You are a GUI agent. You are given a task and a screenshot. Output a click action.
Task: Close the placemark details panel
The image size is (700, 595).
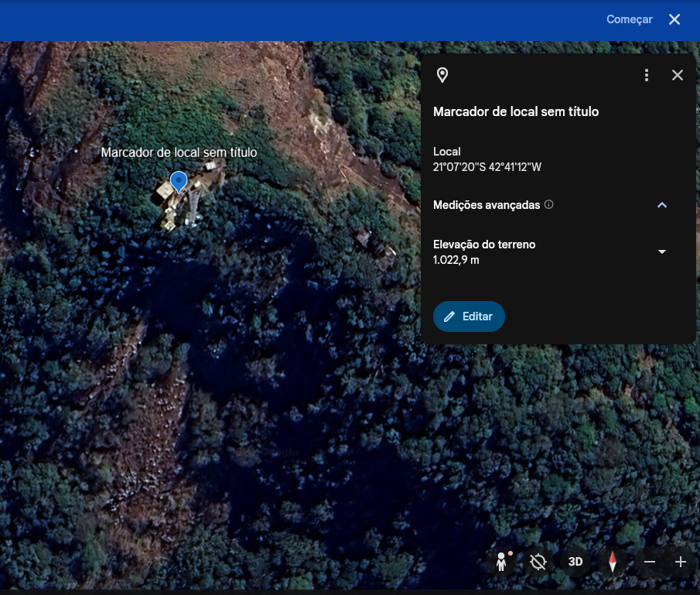pyautogui.click(x=678, y=75)
